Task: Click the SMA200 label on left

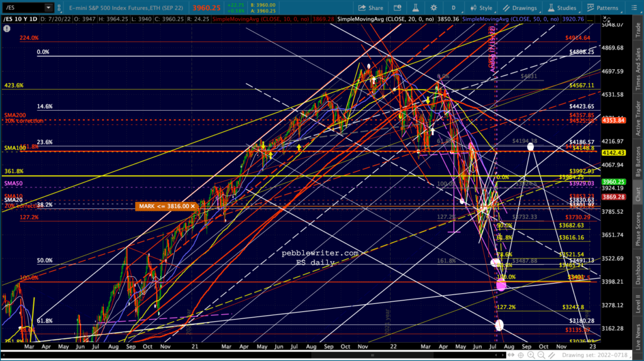Action: coord(15,115)
